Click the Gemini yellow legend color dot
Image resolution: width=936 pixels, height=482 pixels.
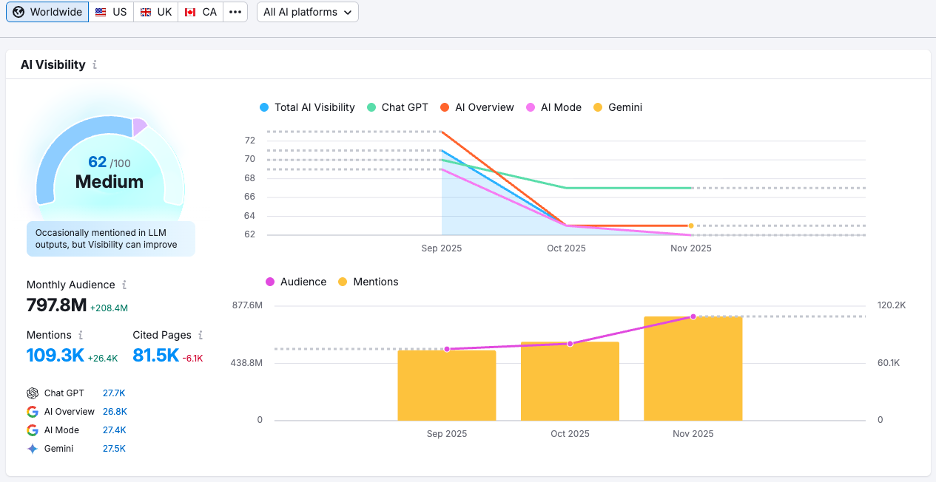[598, 107]
